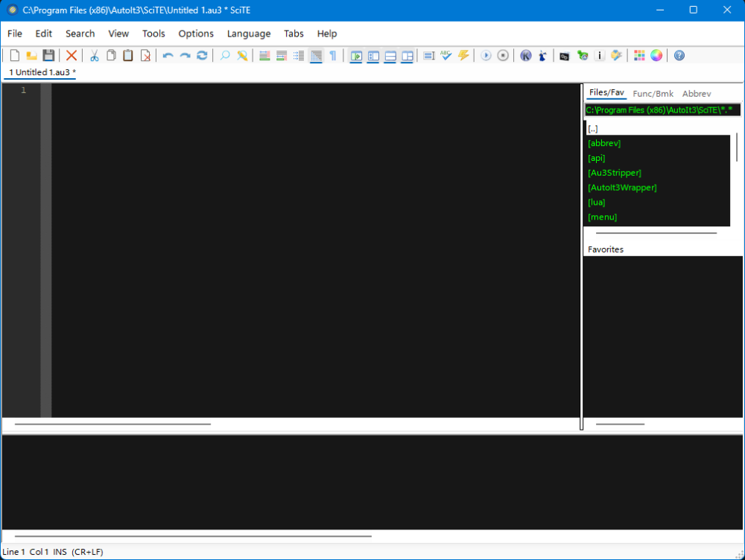Stop execution with the stop icon
The width and height of the screenshot is (745, 560).
click(x=503, y=56)
